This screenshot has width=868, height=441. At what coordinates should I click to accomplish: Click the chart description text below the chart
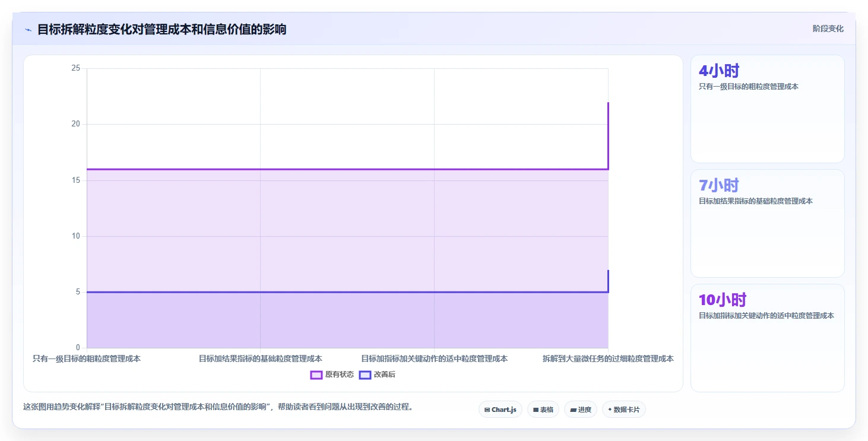coord(218,407)
